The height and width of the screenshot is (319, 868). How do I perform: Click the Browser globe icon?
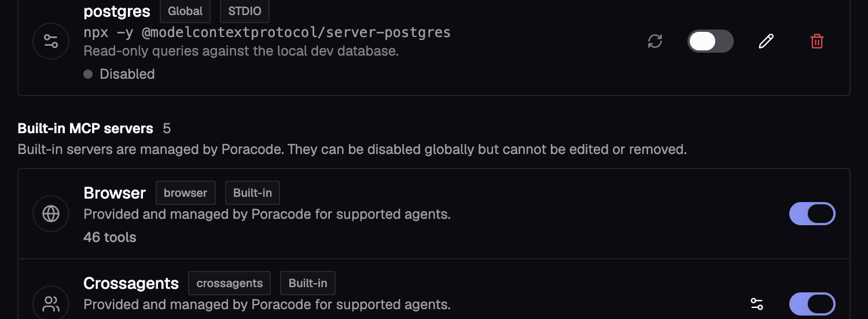(51, 214)
